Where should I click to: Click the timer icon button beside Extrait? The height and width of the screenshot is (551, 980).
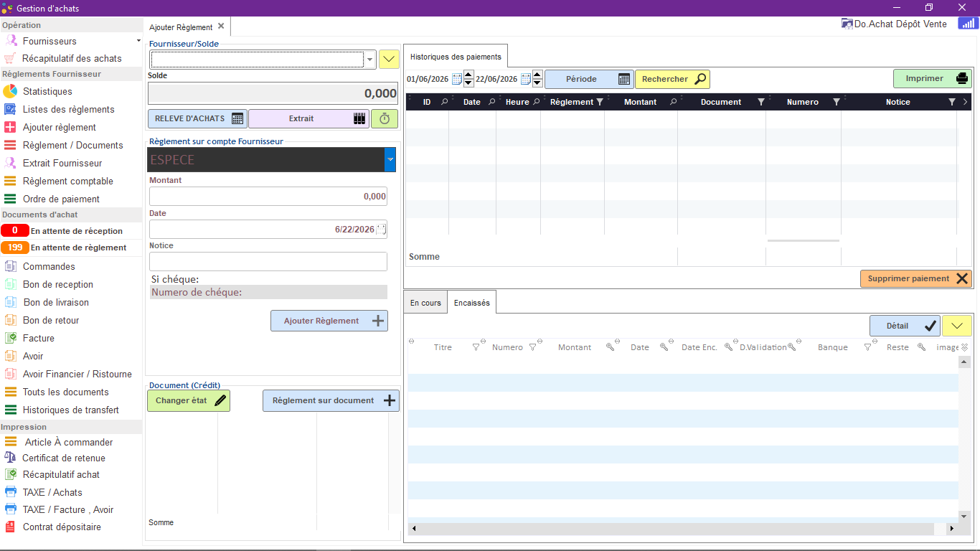pos(385,118)
